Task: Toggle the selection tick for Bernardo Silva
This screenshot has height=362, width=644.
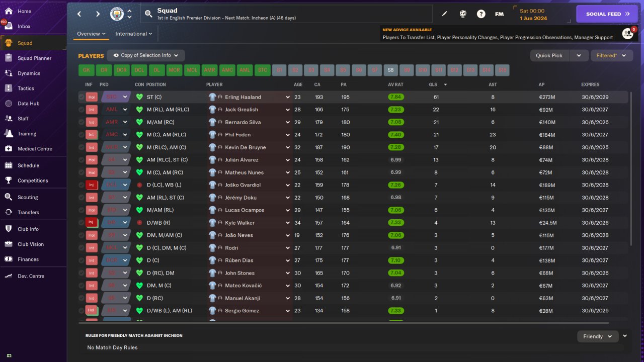Action: [x=82, y=122]
